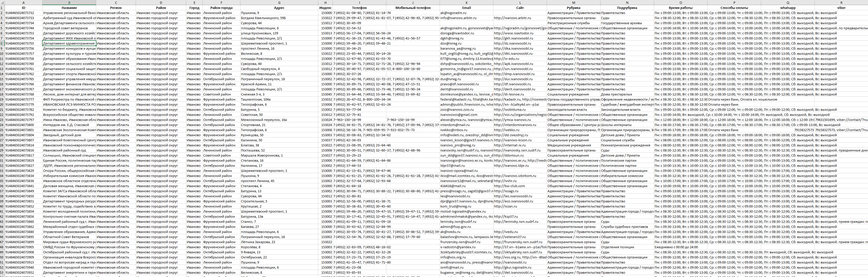Click address cell 9 Января, 13
Image resolution: width=868 pixels, height=277 pixels.
click(279, 252)
